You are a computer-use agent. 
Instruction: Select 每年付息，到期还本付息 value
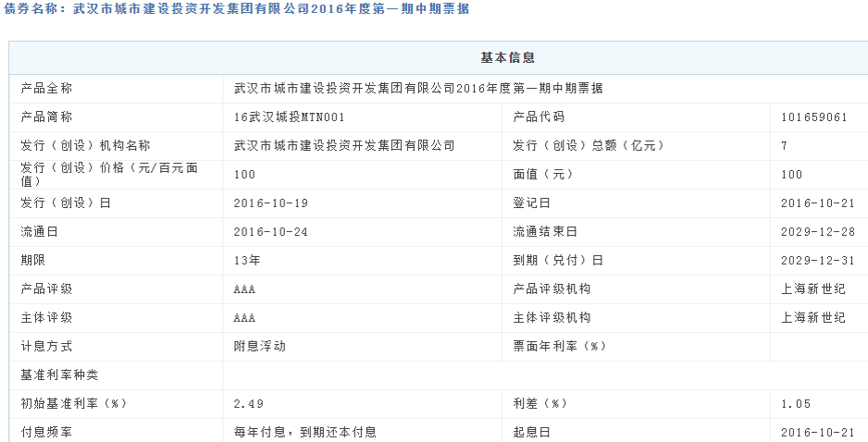[305, 433]
